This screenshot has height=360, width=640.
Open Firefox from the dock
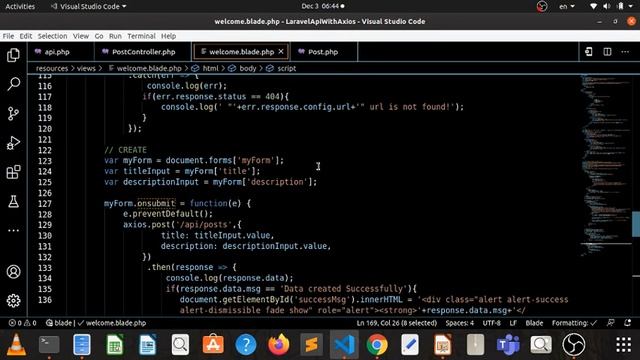click(279, 345)
